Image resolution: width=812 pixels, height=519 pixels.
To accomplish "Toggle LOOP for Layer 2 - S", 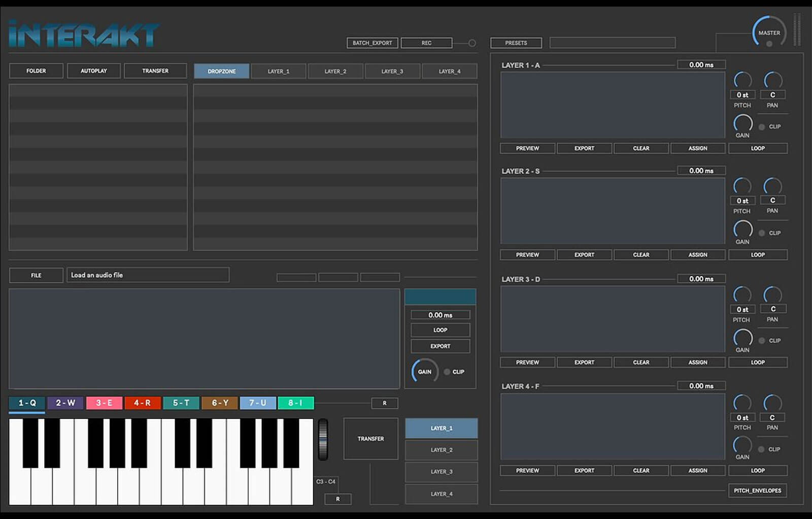I will click(758, 254).
